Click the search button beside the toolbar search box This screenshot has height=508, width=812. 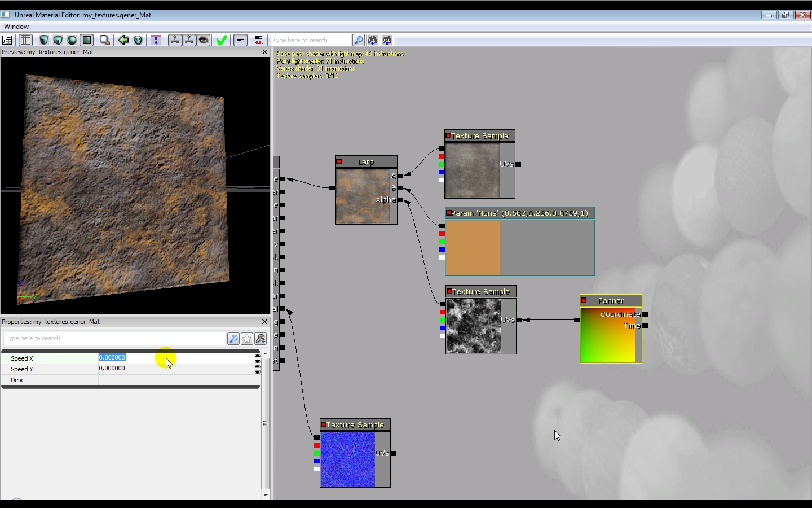tap(358, 40)
